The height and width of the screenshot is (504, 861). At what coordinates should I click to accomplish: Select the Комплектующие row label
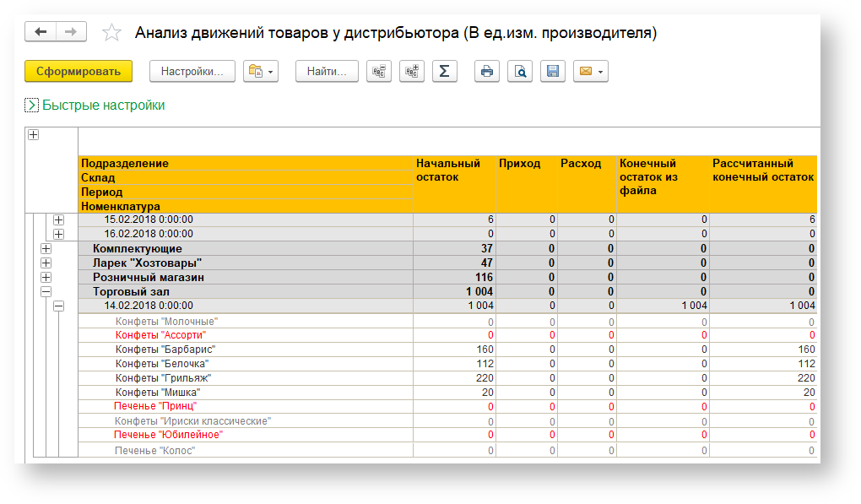[138, 249]
